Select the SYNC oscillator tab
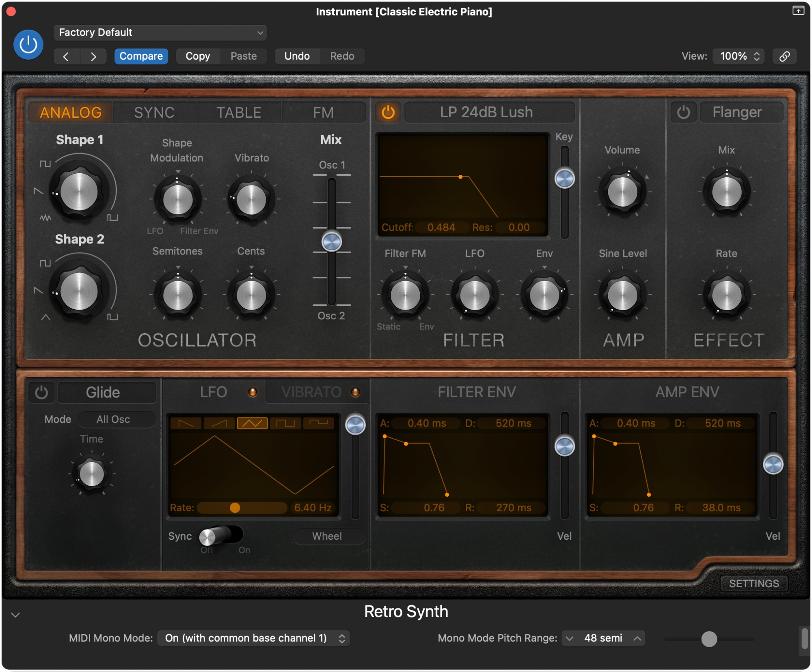The image size is (812, 672). 154,112
